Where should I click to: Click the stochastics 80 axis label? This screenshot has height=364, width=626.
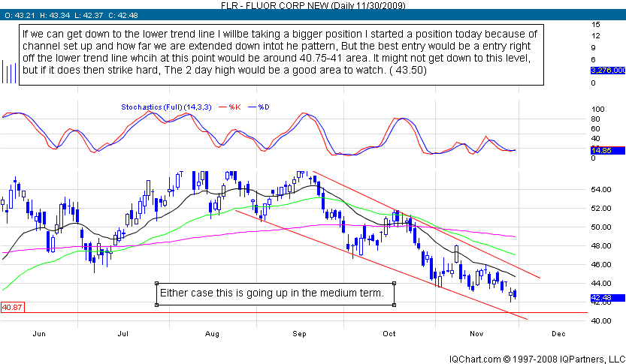coord(596,119)
